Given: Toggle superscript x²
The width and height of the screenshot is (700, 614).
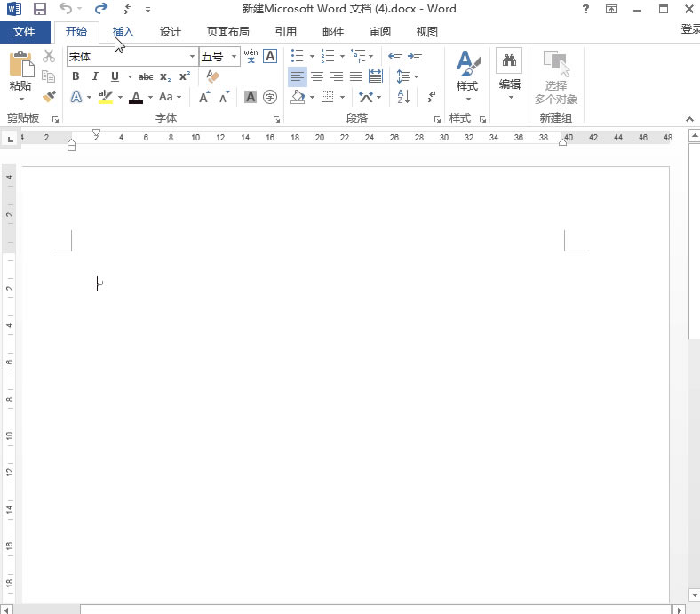Looking at the screenshot, I should [x=185, y=76].
